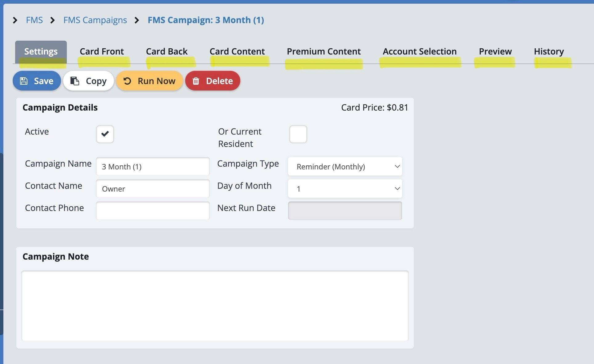Screen dimensions: 594x364
Task: Go to the Account Selection tab
Action: tap(419, 51)
